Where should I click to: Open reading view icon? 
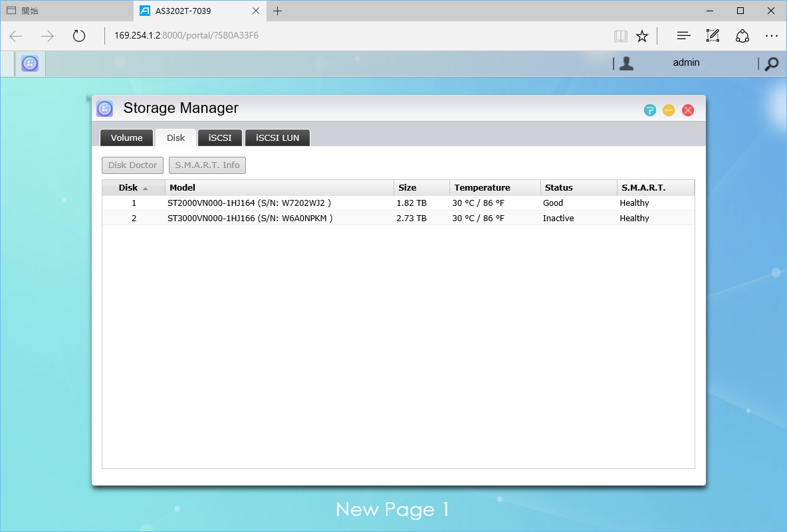click(x=621, y=36)
